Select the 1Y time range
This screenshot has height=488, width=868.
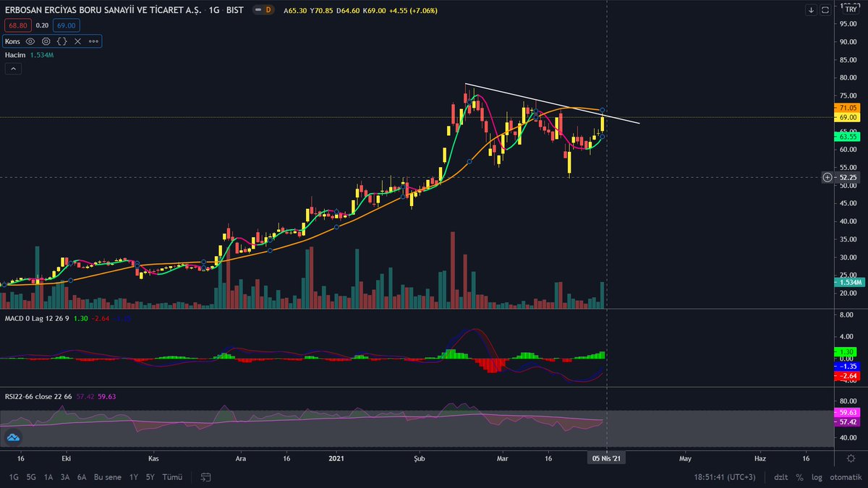134,477
